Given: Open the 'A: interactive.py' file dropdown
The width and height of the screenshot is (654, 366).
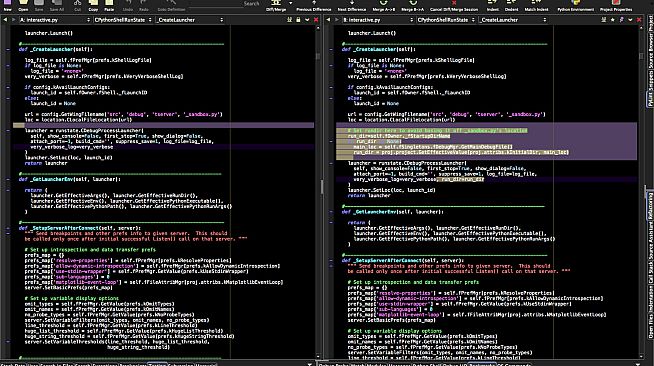Looking at the screenshot, I should (55, 20).
